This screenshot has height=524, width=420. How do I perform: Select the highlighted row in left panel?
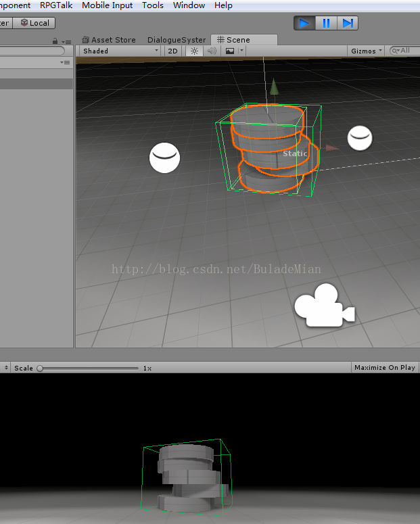[x=36, y=84]
